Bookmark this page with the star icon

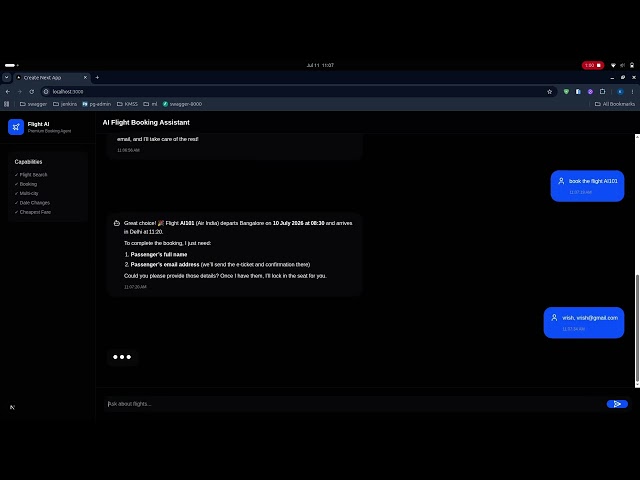click(549, 91)
